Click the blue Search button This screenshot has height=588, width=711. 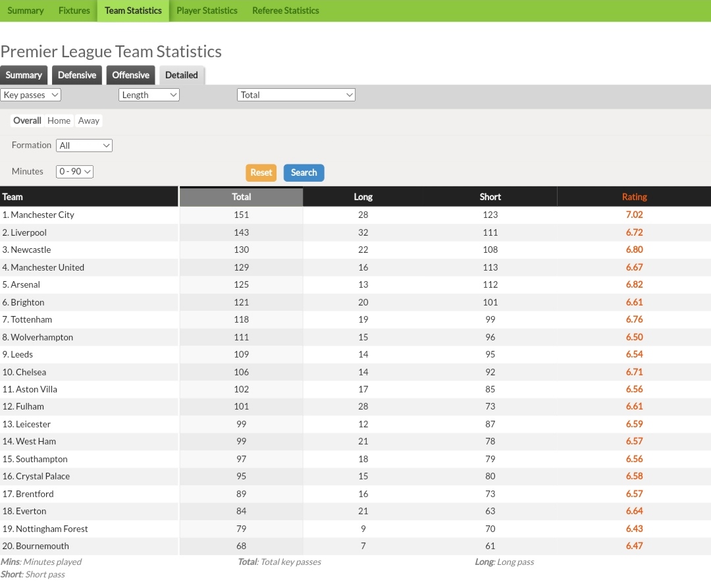click(x=303, y=173)
